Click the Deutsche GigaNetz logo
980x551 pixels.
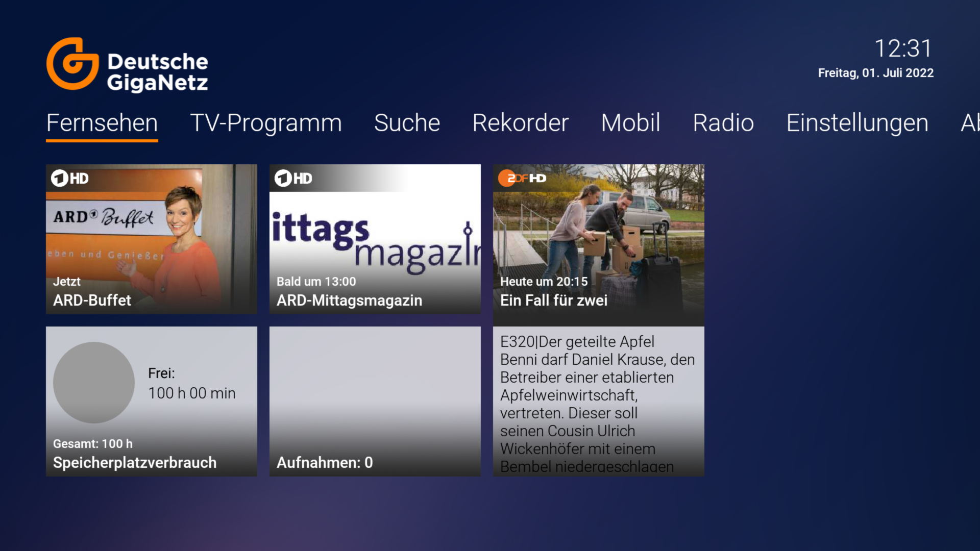127,66
